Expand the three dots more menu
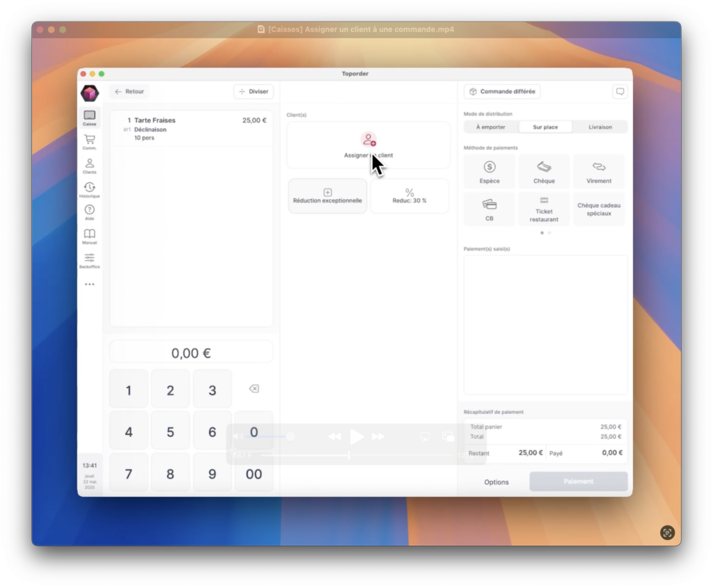The height and width of the screenshot is (588, 713). click(89, 284)
